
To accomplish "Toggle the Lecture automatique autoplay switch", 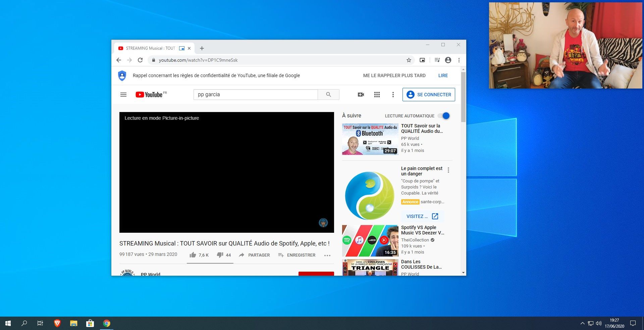I will click(444, 116).
